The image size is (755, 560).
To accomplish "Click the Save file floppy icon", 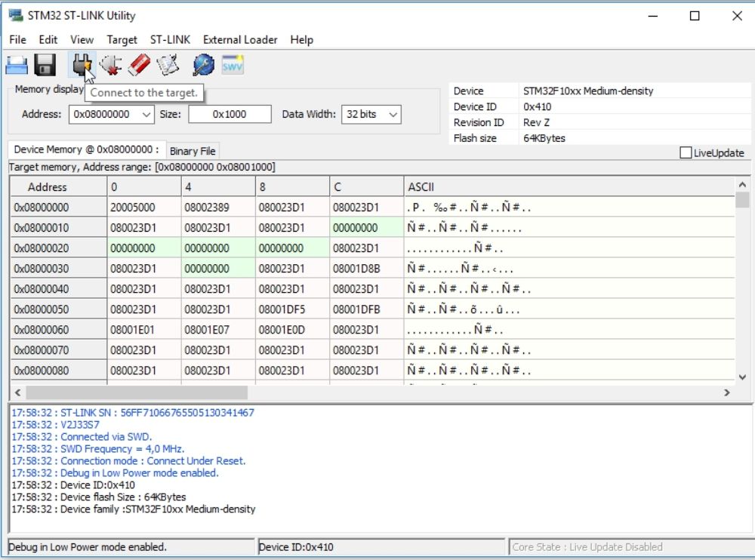I will [45, 65].
